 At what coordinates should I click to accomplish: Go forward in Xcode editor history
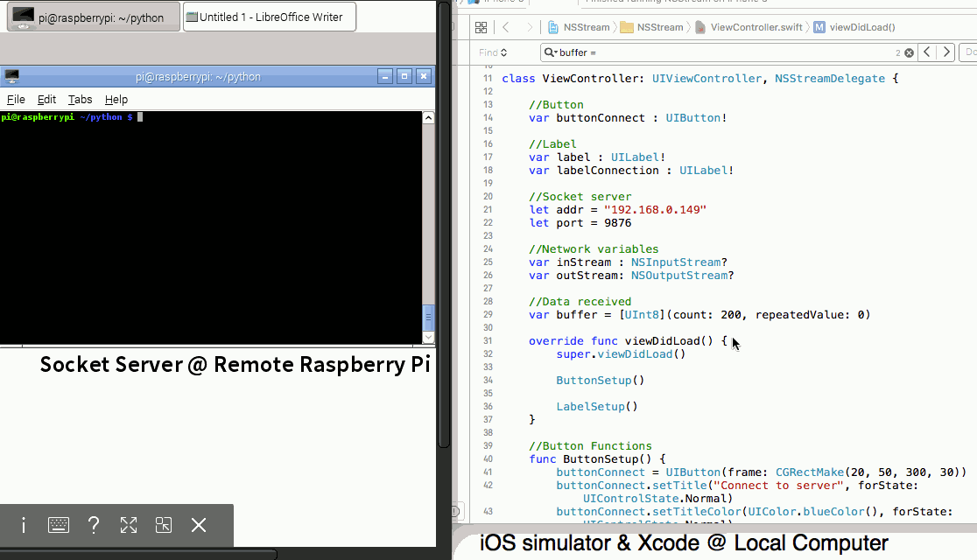click(x=530, y=27)
